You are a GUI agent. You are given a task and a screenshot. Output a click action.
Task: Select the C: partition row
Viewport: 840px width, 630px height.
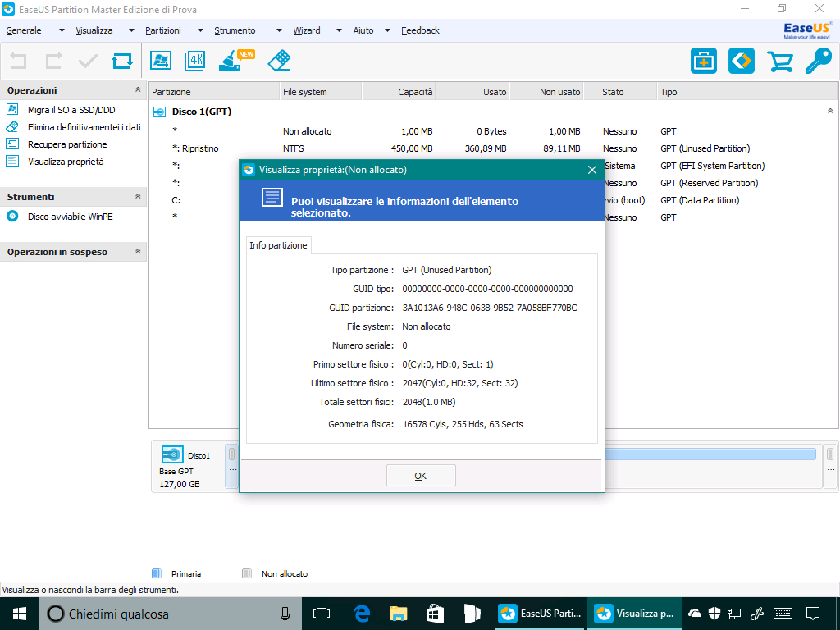click(x=493, y=200)
